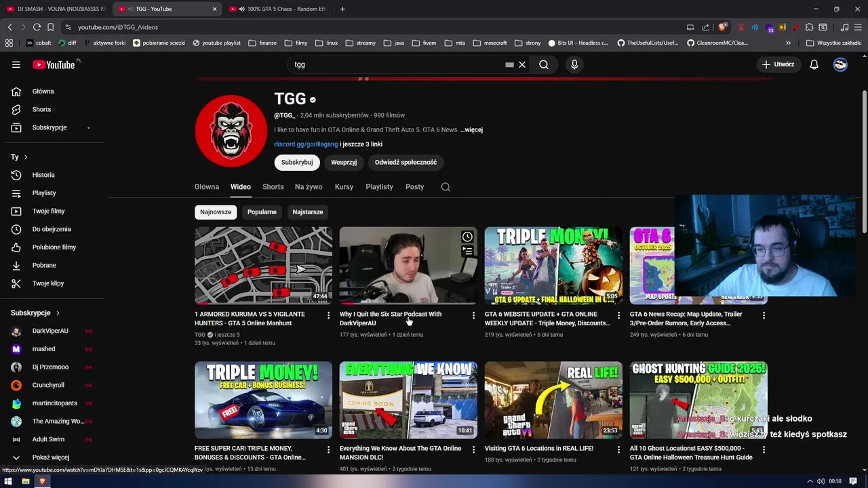Click the magnifier search button
The width and height of the screenshot is (868, 488).
544,64
